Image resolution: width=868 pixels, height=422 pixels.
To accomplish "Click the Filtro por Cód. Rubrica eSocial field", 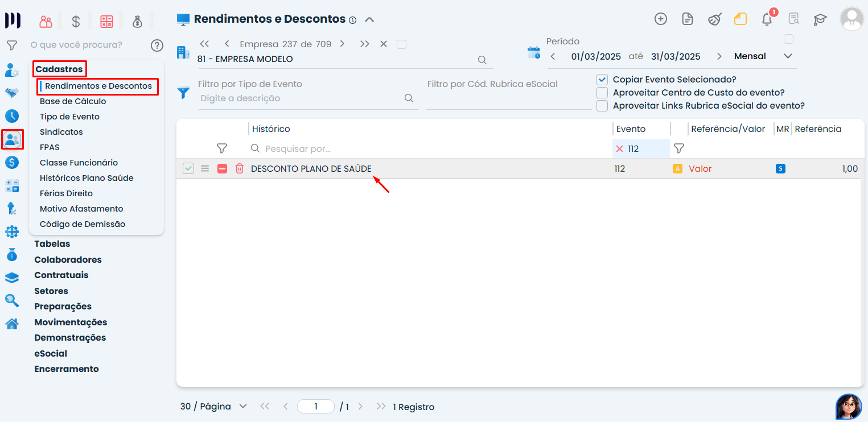I will (x=508, y=98).
